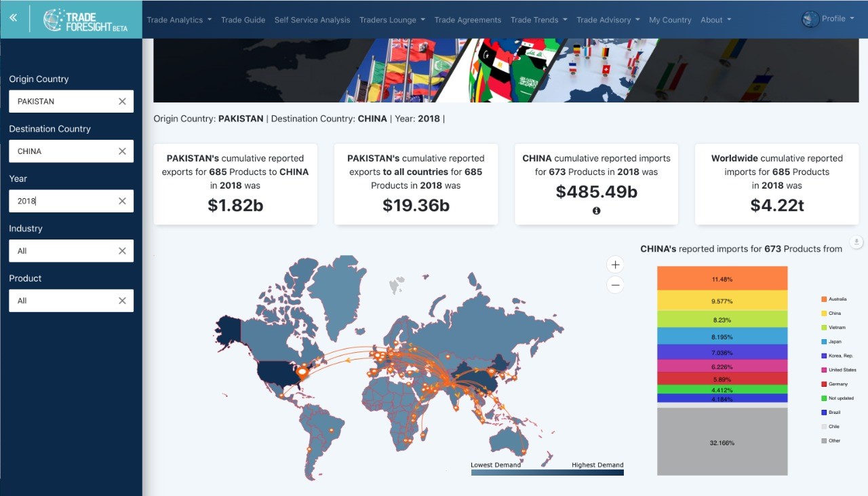This screenshot has width=868, height=496.
Task: Open the Trade Analytics dropdown menu
Action: coord(180,20)
